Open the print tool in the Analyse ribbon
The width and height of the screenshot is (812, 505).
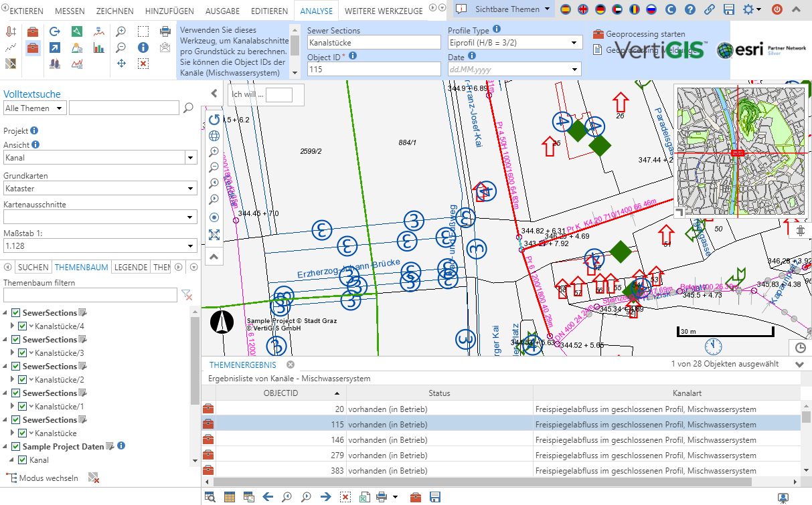tap(166, 31)
